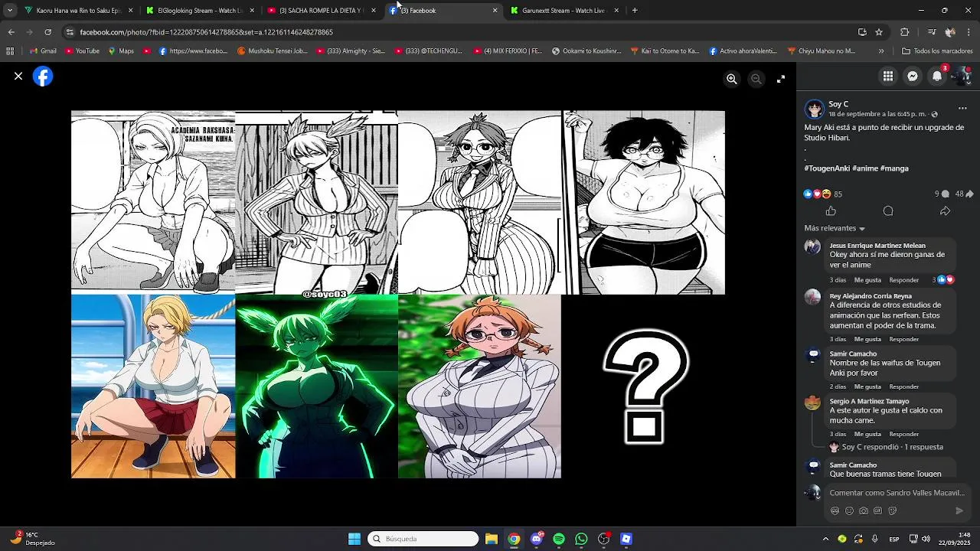This screenshot has width=980, height=551.
Task: Open the post options three-dot menu
Action: tap(962, 109)
